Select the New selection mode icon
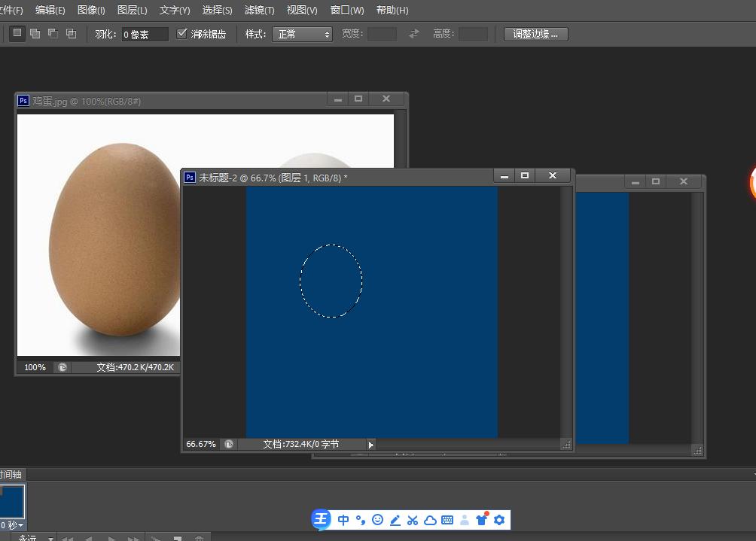Image resolution: width=756 pixels, height=541 pixels. [x=17, y=33]
